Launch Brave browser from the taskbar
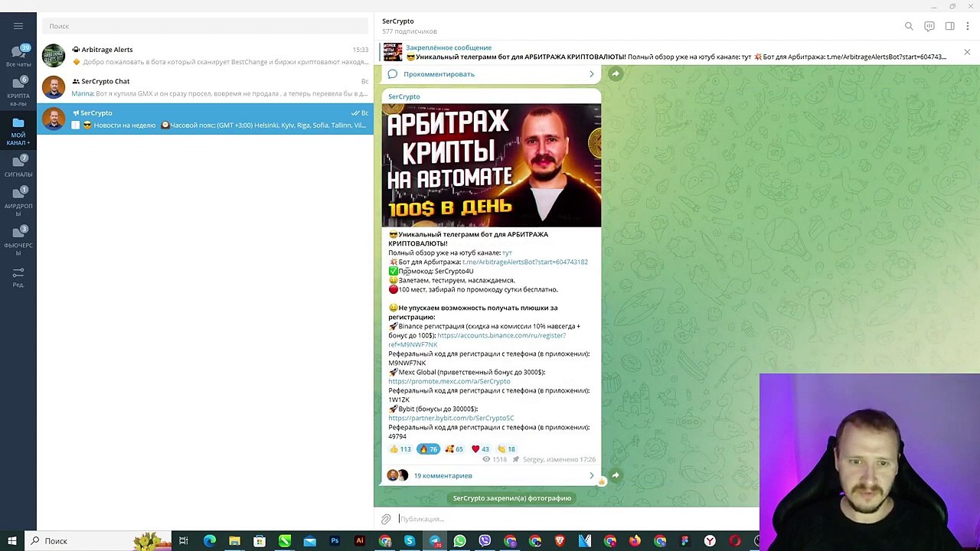 tap(560, 541)
